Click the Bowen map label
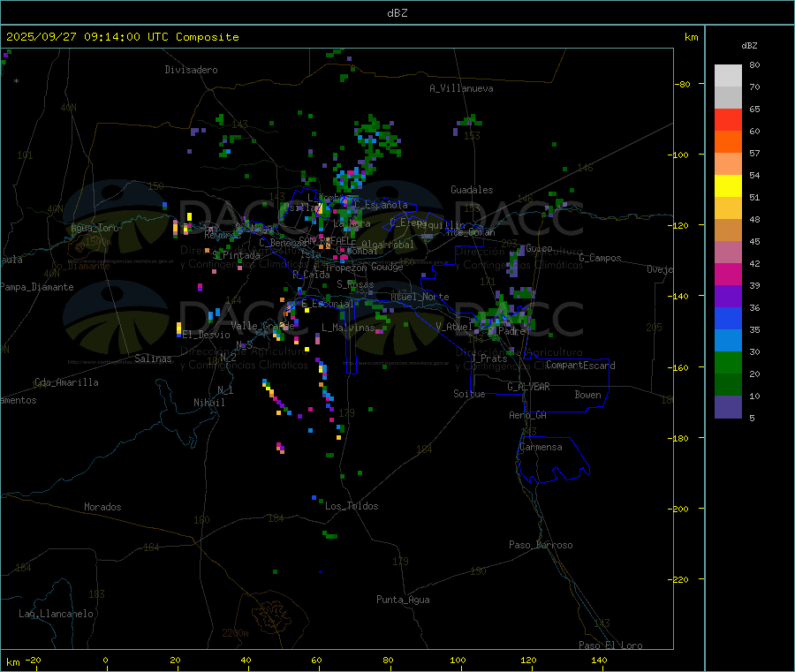Viewport: 795px width, 672px height. click(x=588, y=395)
